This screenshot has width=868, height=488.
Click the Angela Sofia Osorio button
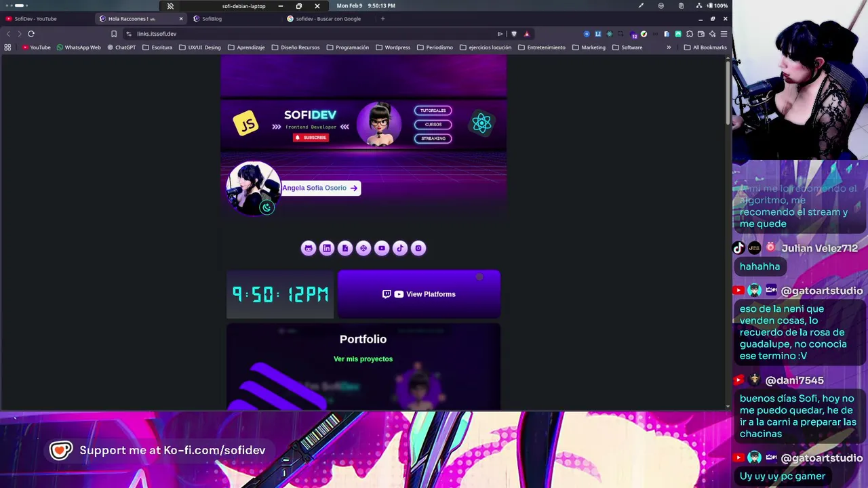point(321,188)
